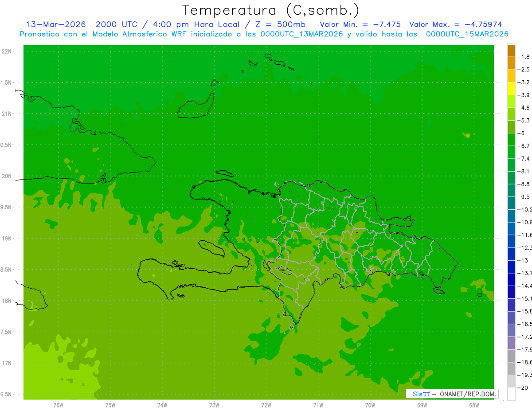Click the title 'Temperatura (C,somb.)'
The image size is (532, 411).
pyautogui.click(x=270, y=11)
